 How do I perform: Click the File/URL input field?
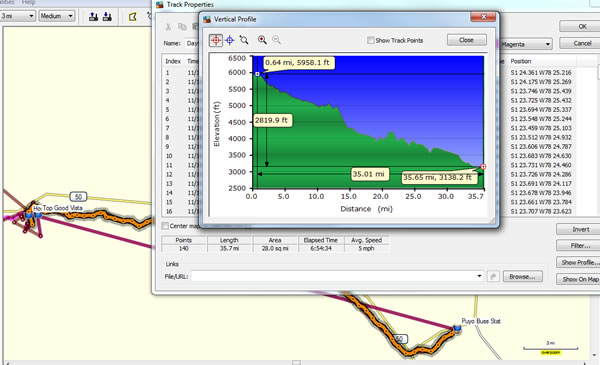click(334, 276)
